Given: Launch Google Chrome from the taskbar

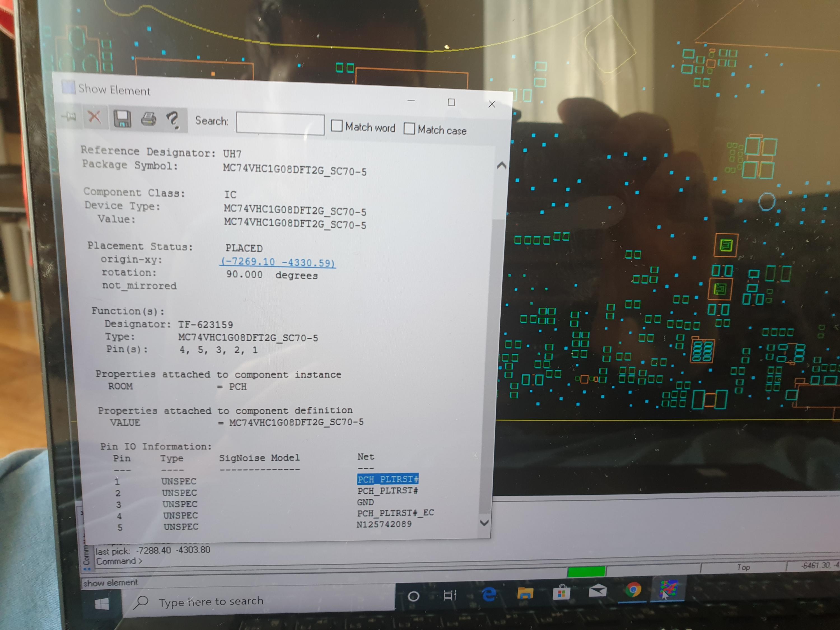Looking at the screenshot, I should [x=633, y=590].
